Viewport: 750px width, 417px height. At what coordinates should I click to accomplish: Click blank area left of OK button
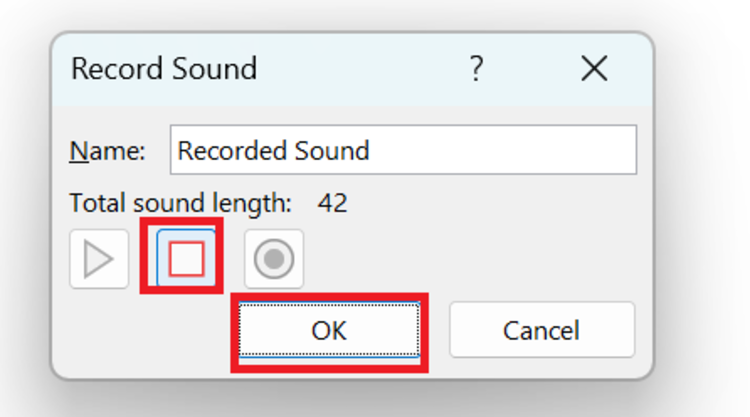143,330
